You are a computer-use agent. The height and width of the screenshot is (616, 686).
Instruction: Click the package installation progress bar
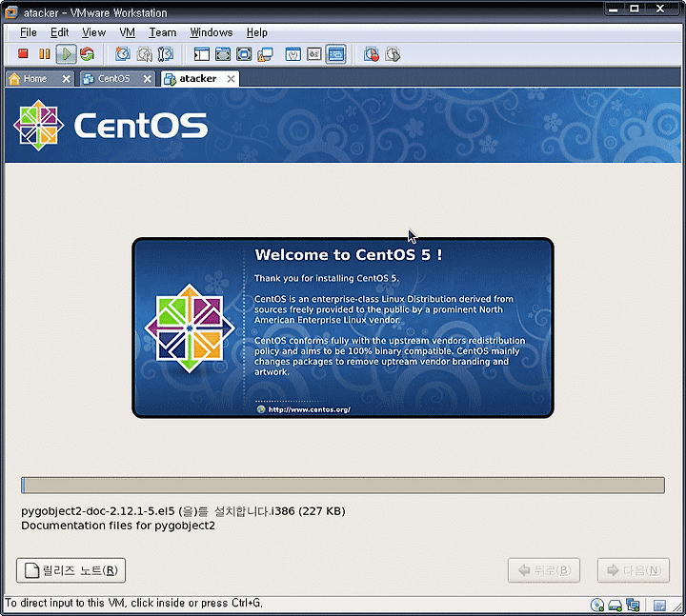coord(343,486)
